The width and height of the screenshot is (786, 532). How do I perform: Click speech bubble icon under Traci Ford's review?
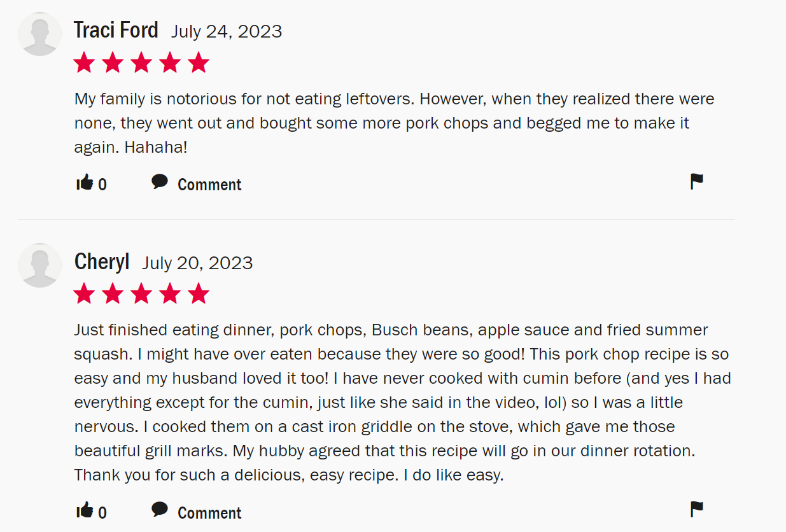pyautogui.click(x=160, y=183)
